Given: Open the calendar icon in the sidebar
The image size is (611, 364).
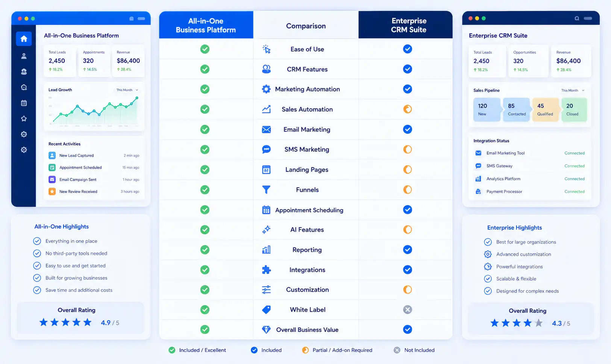Looking at the screenshot, I should coord(24,103).
